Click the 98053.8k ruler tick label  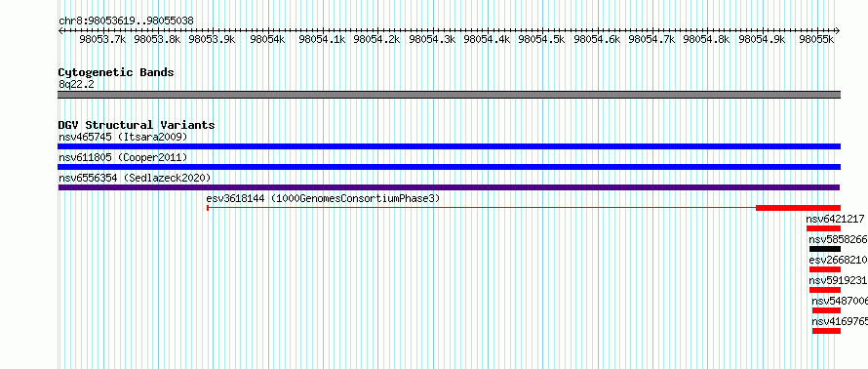pyautogui.click(x=157, y=39)
